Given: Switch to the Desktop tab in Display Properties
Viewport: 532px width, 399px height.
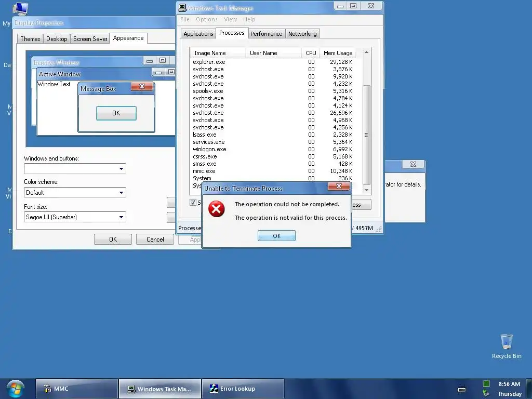Looking at the screenshot, I should coord(57,38).
